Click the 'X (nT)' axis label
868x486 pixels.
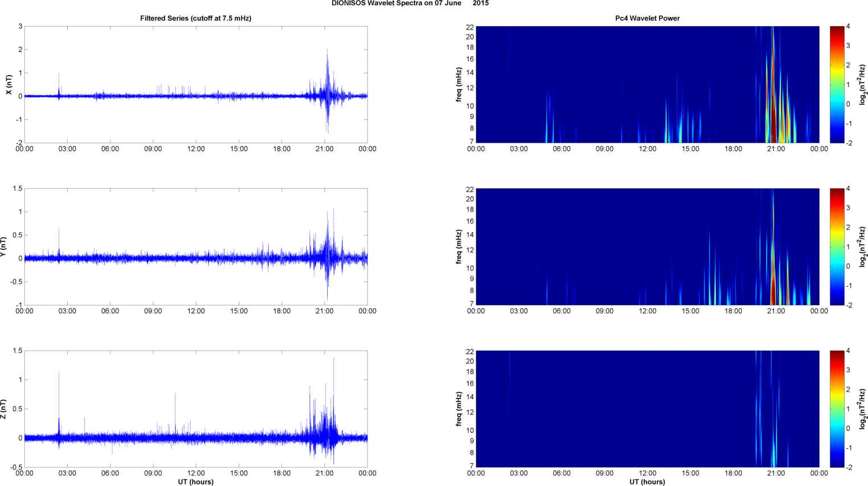(x=9, y=85)
